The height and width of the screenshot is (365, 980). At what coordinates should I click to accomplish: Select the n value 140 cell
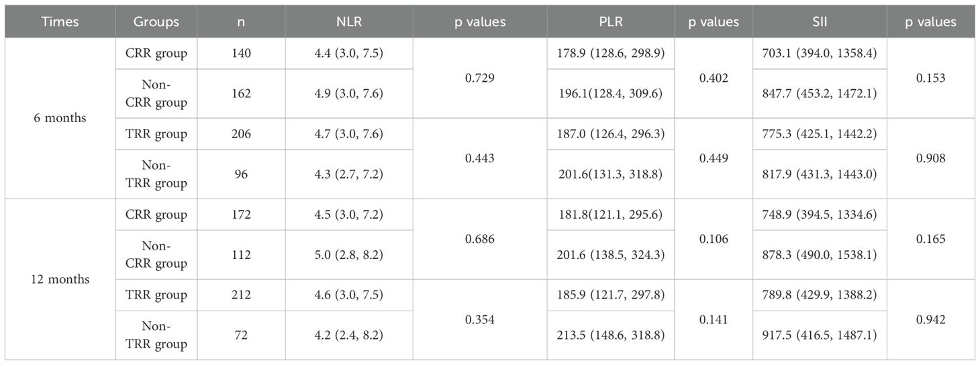241,53
